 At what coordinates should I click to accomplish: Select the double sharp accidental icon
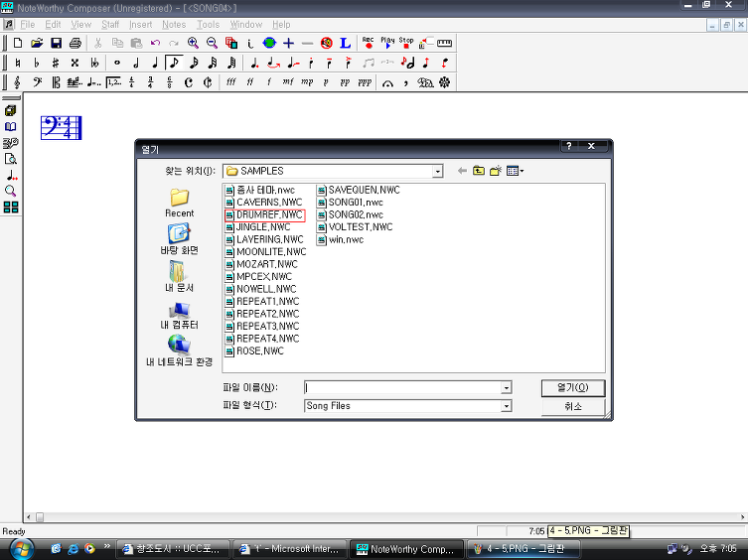coord(75,63)
